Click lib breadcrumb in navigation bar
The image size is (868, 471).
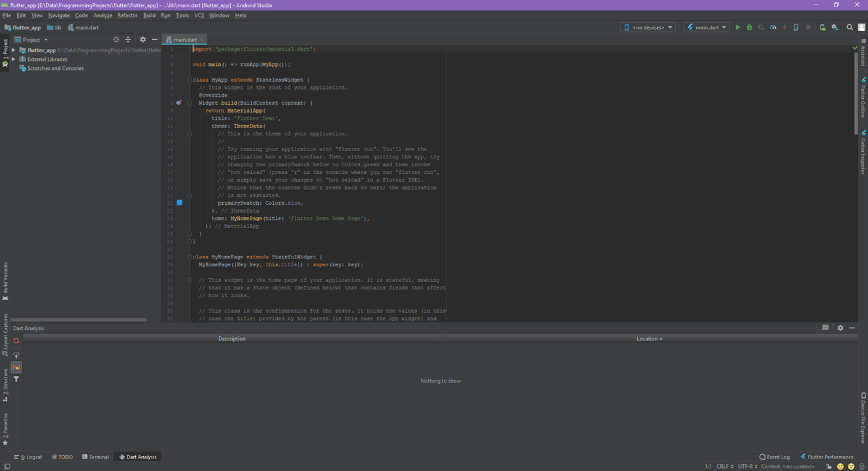pos(54,27)
